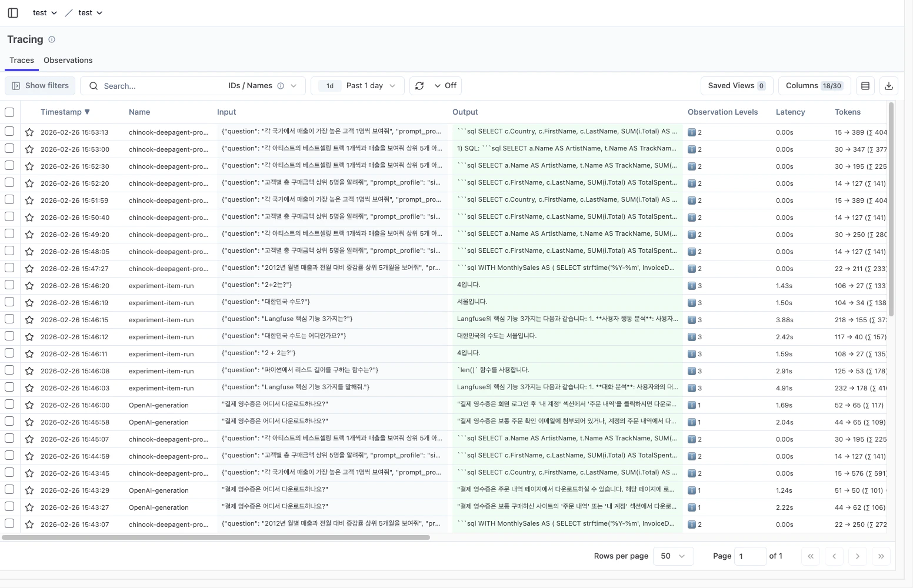Open the IDs / Names search type dropdown
This screenshot has height=588, width=913.
[x=262, y=86]
